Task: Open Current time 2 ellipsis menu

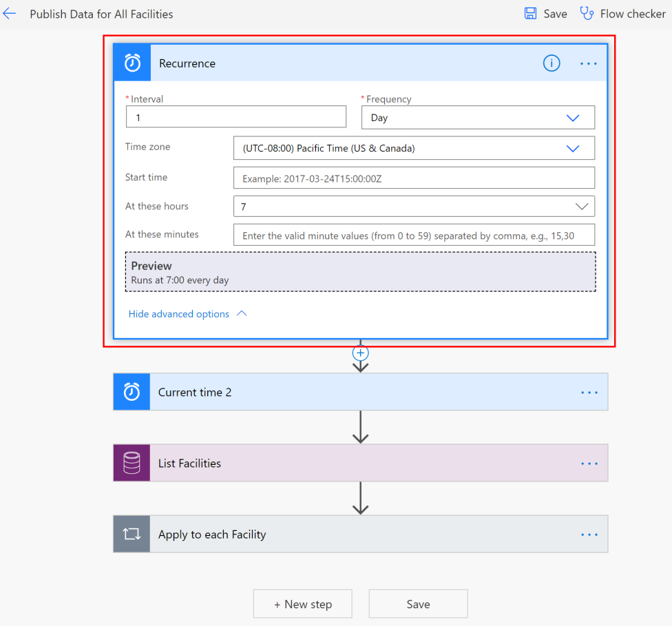Action: coord(589,393)
